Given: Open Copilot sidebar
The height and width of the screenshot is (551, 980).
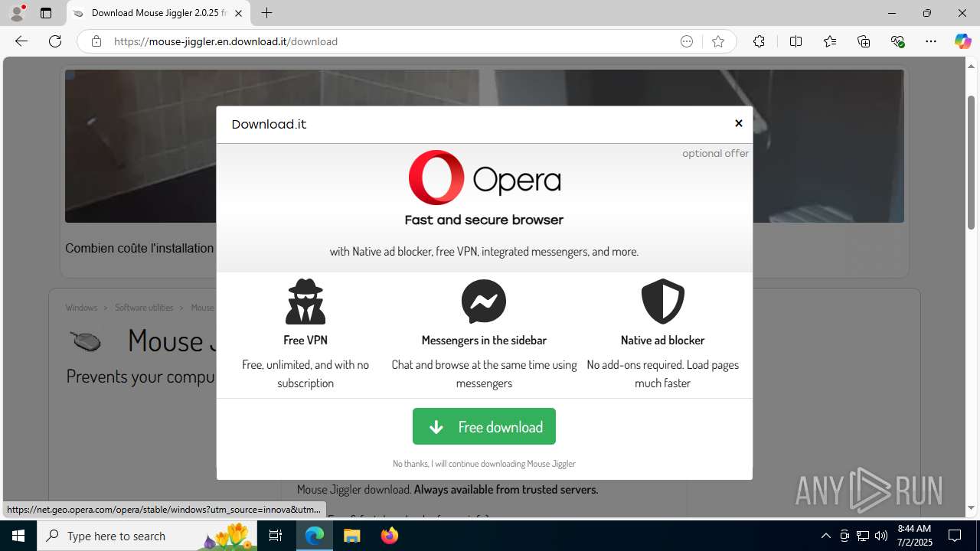Looking at the screenshot, I should [962, 41].
